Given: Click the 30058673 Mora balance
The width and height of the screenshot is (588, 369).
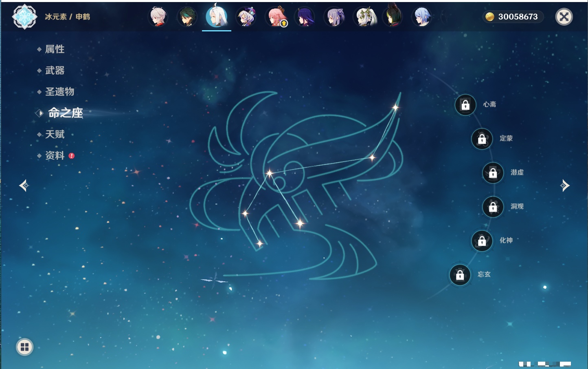Looking at the screenshot, I should (x=518, y=17).
